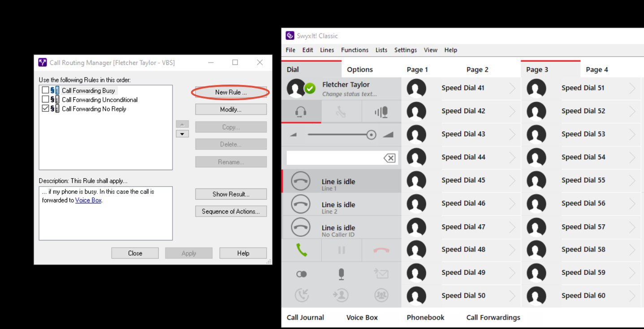
Task: Open the Settings menu
Action: tap(406, 50)
